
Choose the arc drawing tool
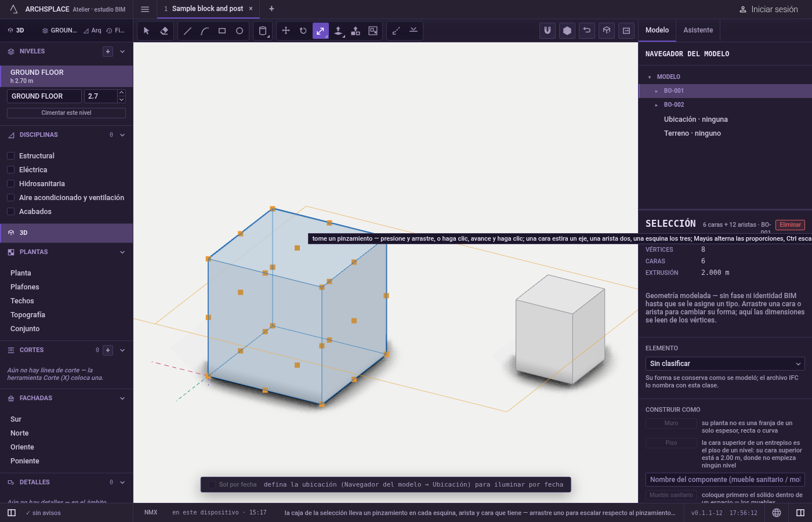coord(205,31)
